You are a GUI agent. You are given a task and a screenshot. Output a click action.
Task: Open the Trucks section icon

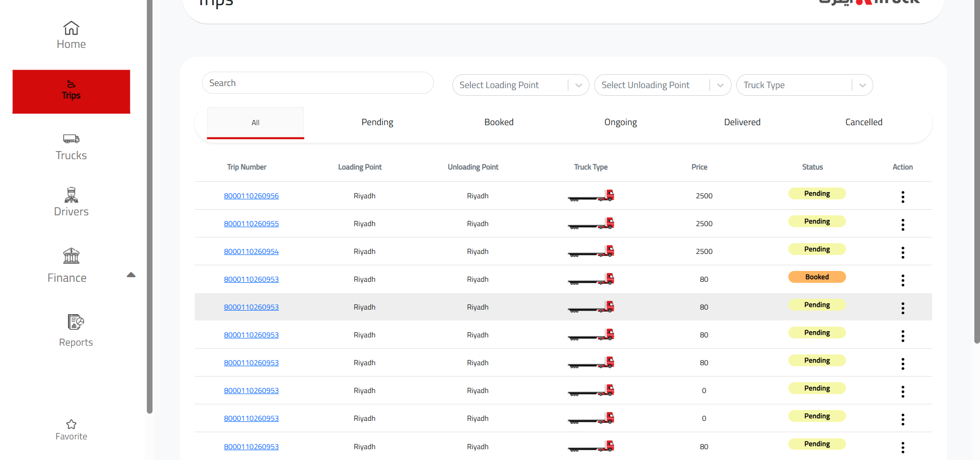click(71, 139)
